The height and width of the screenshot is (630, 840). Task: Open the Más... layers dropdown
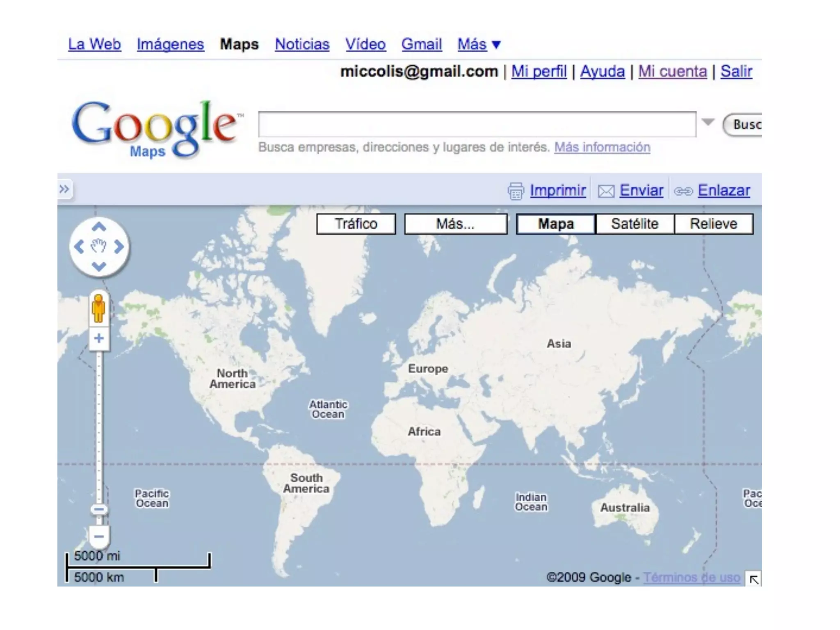tap(455, 224)
